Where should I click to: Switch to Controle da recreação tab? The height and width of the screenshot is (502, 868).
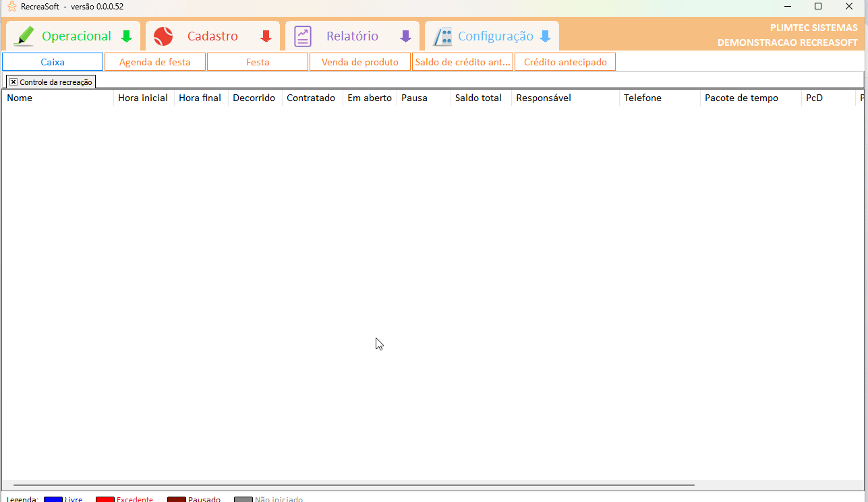[x=56, y=82]
